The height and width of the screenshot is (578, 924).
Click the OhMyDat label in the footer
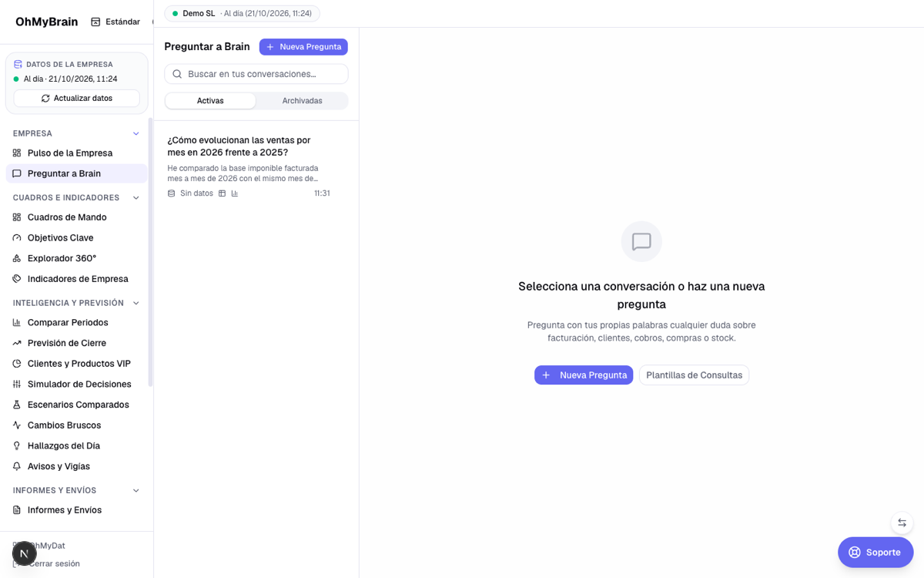pos(46,546)
